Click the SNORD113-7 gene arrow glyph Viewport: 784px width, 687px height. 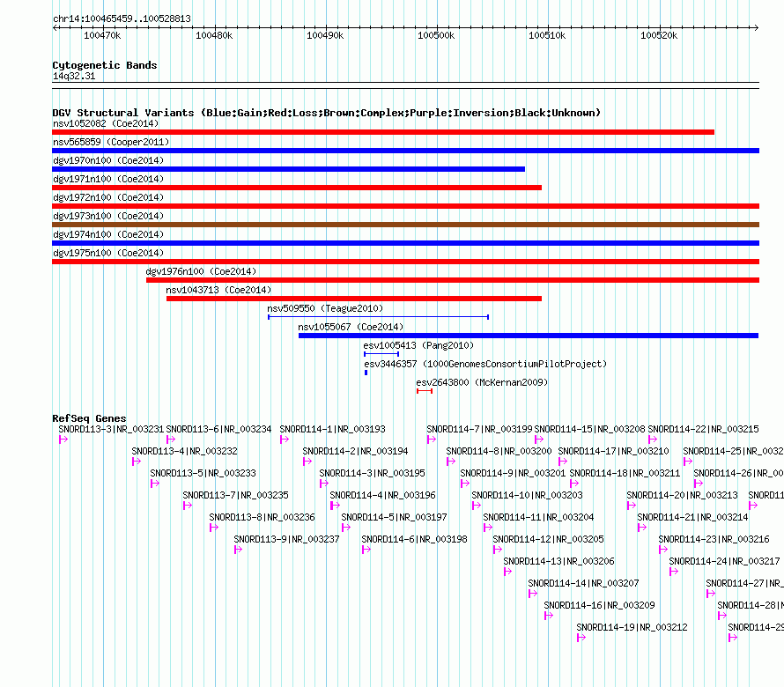pyautogui.click(x=188, y=506)
